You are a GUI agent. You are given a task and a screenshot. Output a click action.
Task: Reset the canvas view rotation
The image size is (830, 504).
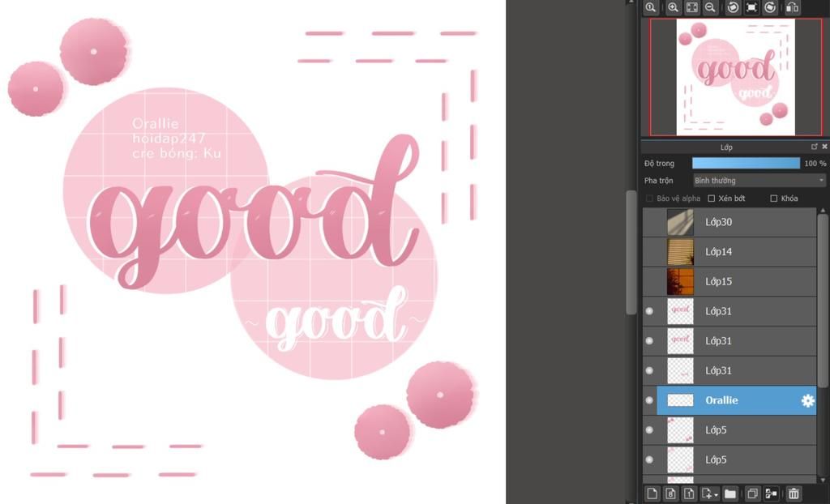[751, 7]
